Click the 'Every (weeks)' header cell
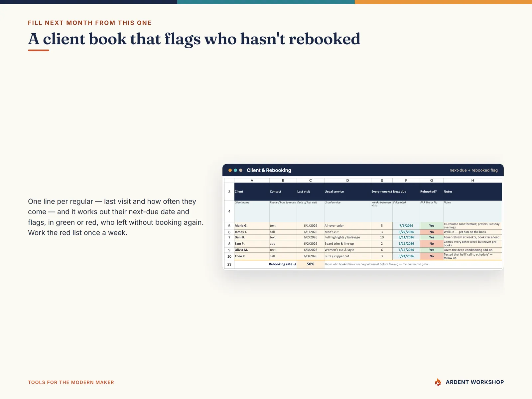 pyautogui.click(x=382, y=192)
